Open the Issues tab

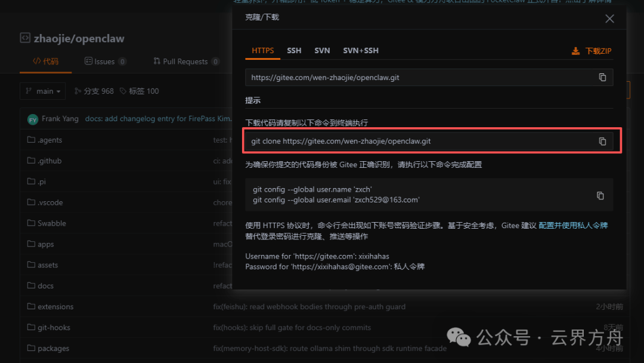(104, 61)
